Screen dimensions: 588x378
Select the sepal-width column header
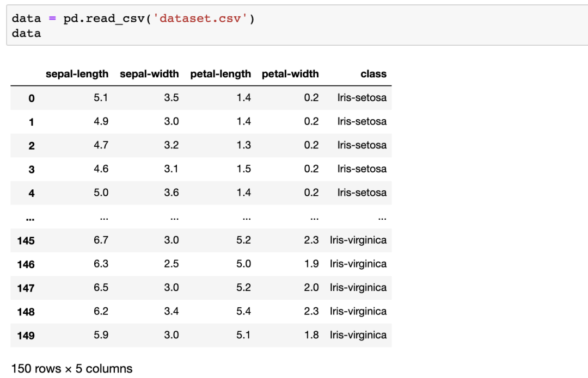coord(149,74)
